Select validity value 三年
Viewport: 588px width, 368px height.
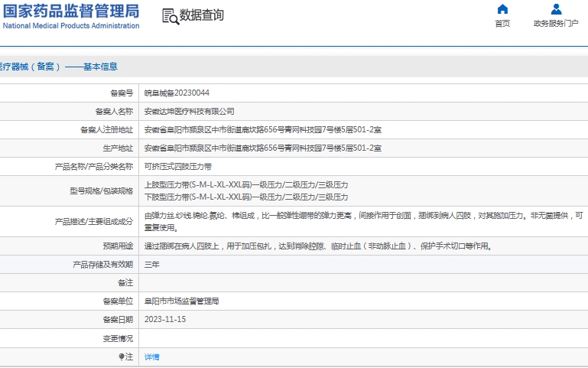click(152, 265)
